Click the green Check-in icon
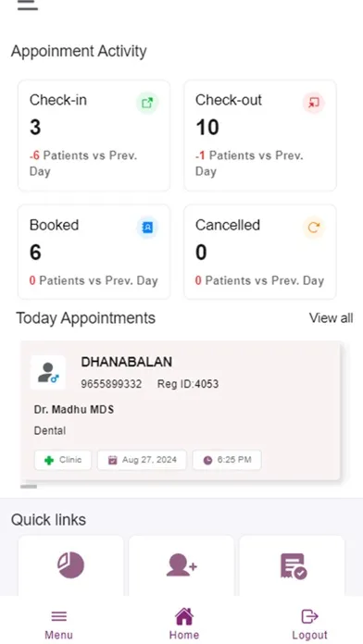 [147, 103]
